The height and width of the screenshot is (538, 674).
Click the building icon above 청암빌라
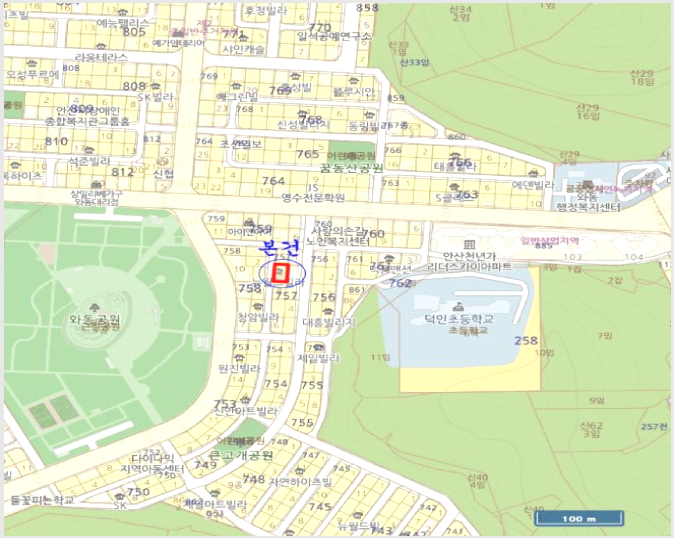point(257,306)
